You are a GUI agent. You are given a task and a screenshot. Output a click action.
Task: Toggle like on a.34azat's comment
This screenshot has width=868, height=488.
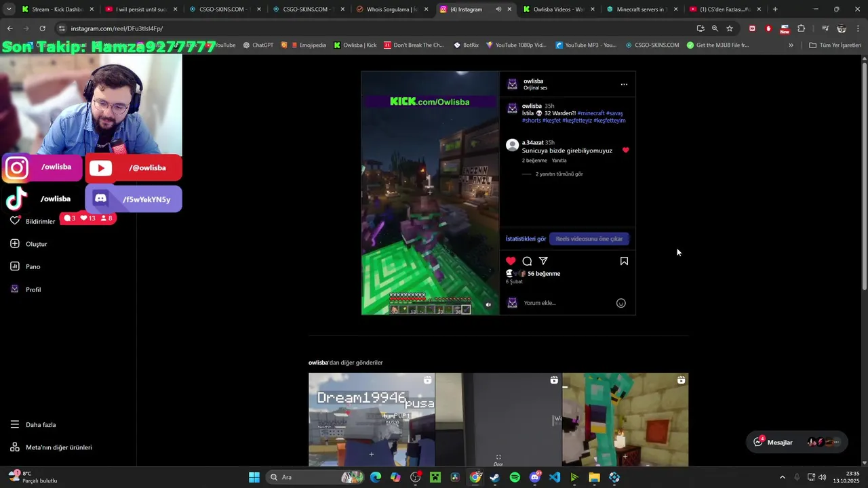pos(625,150)
